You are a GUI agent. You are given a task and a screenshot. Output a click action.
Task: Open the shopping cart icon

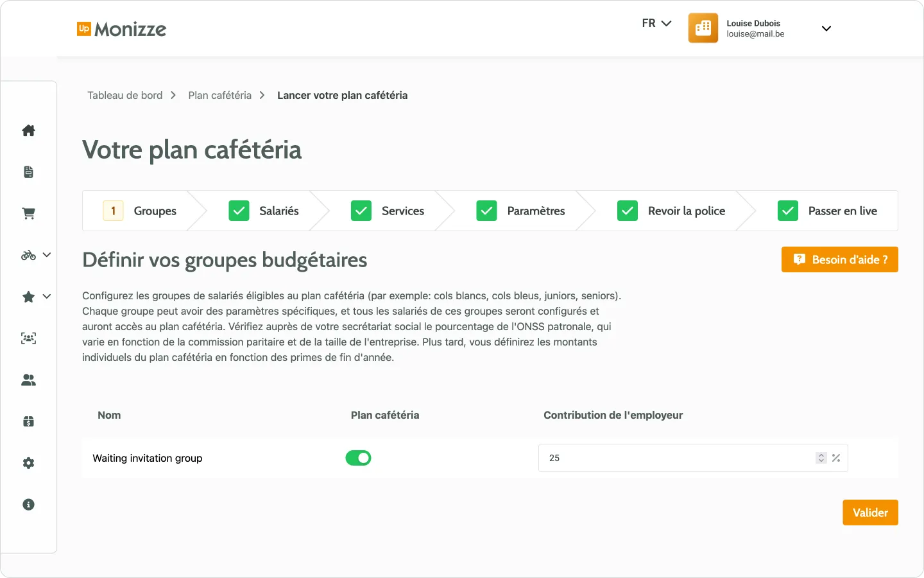[28, 213]
